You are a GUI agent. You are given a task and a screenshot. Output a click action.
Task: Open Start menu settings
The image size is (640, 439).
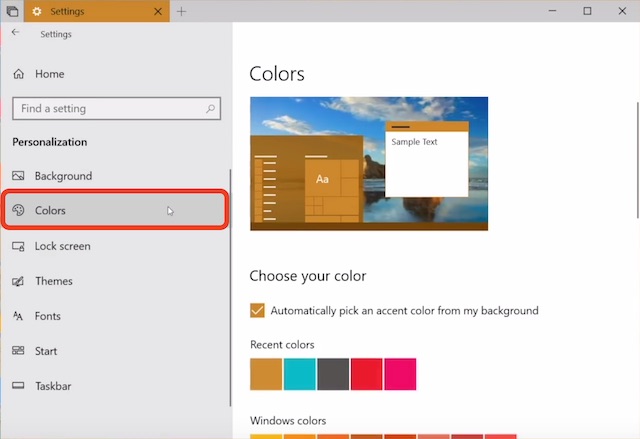click(x=115, y=351)
